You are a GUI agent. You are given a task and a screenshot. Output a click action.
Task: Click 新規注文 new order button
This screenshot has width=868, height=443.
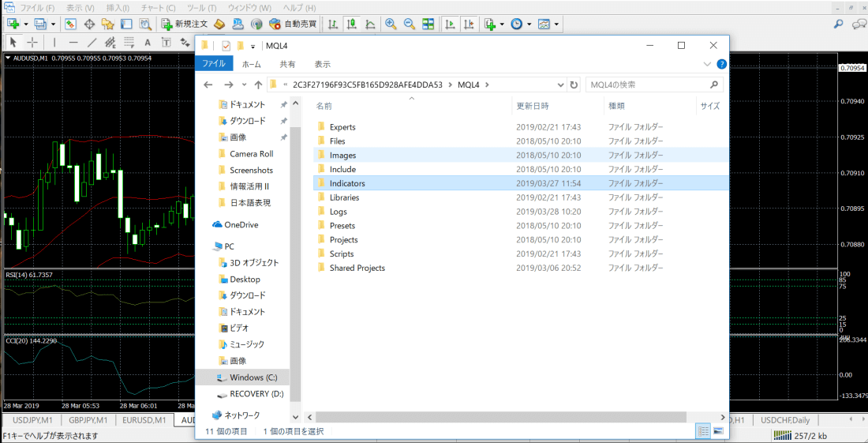tap(185, 24)
